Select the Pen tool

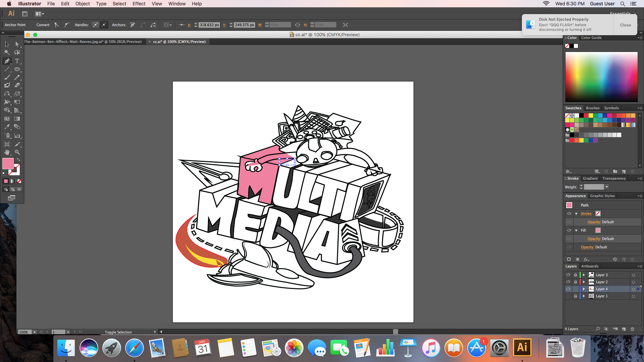(7, 61)
